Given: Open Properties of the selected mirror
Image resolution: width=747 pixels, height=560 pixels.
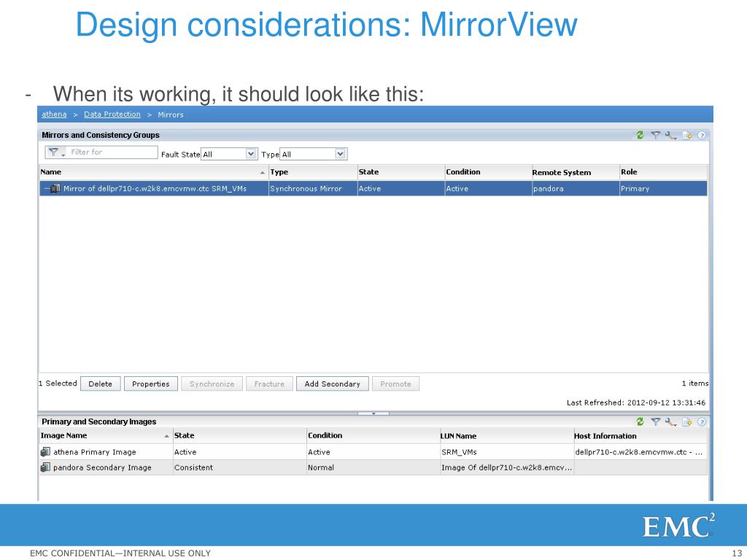Looking at the screenshot, I should point(150,384).
